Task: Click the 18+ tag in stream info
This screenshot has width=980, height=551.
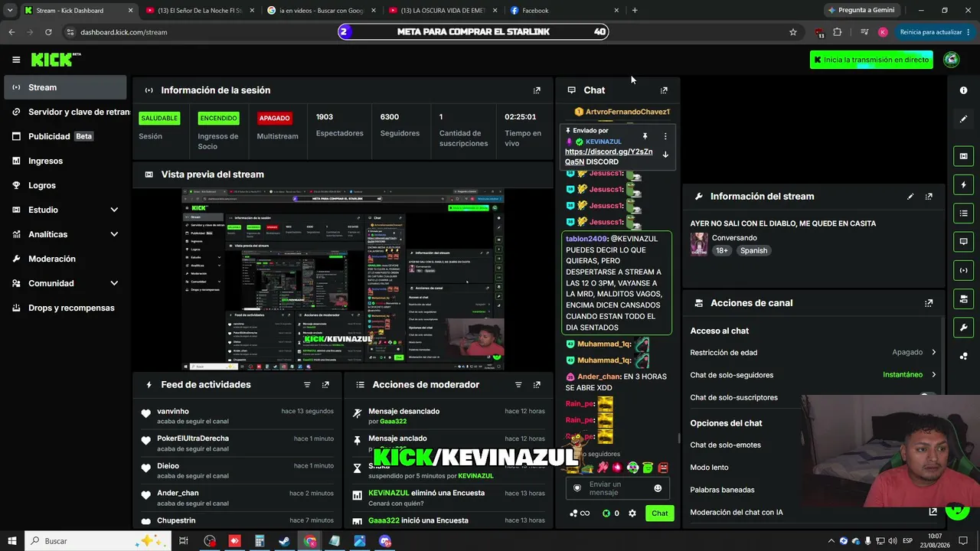Action: click(x=722, y=250)
